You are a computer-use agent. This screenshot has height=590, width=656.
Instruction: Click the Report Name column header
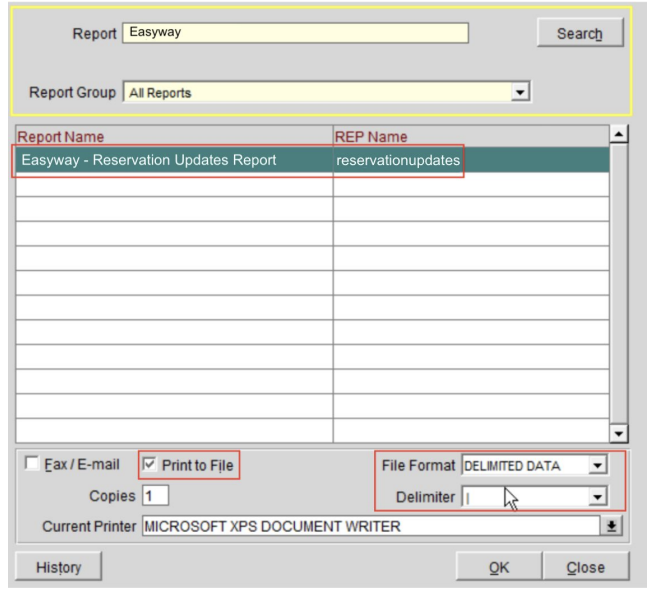click(174, 136)
